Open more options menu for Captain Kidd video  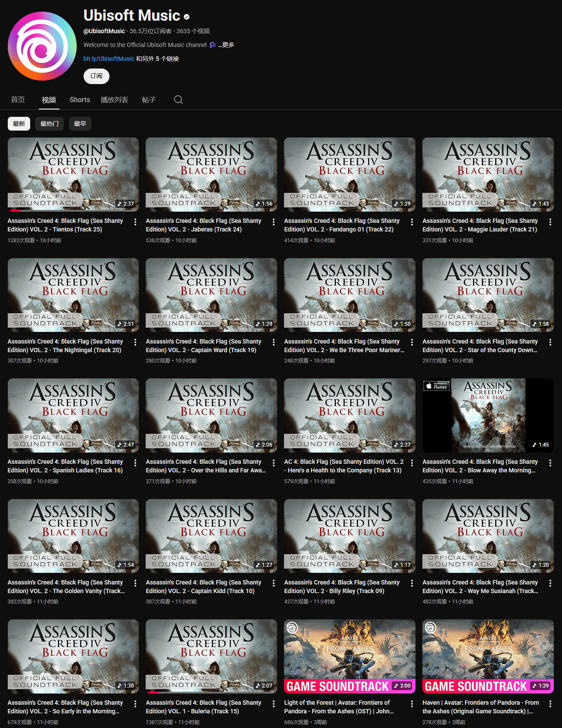click(274, 583)
